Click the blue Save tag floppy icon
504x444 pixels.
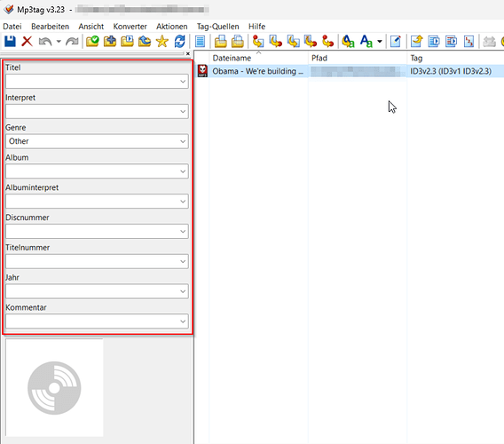10,42
